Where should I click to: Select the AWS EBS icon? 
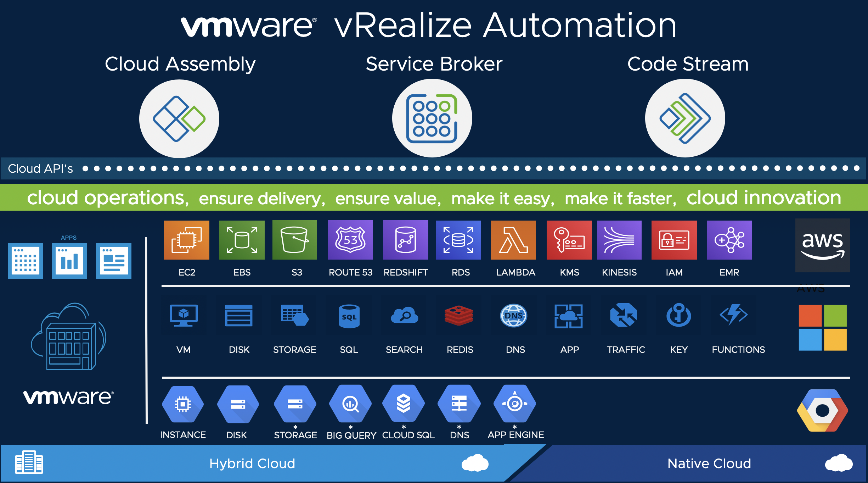click(242, 240)
